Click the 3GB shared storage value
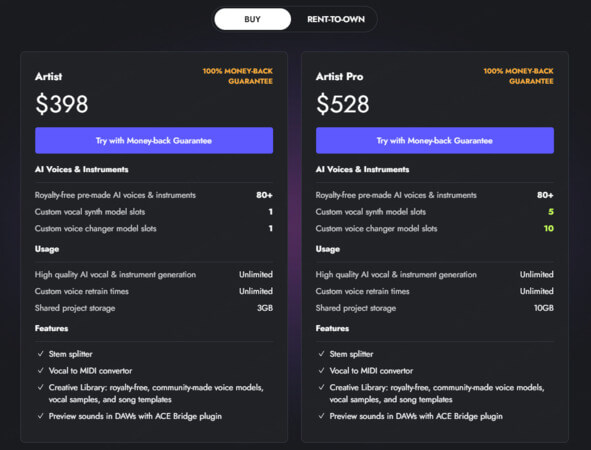The height and width of the screenshot is (450, 591). pyautogui.click(x=265, y=308)
